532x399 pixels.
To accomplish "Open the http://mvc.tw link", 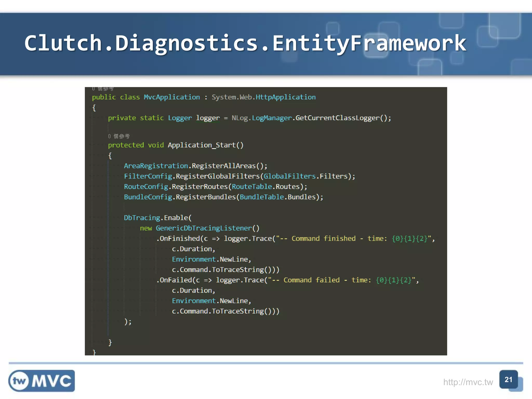I will [468, 382].
